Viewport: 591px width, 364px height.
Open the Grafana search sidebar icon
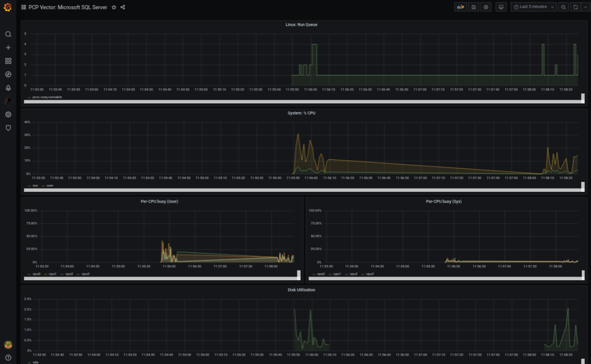[x=8, y=34]
